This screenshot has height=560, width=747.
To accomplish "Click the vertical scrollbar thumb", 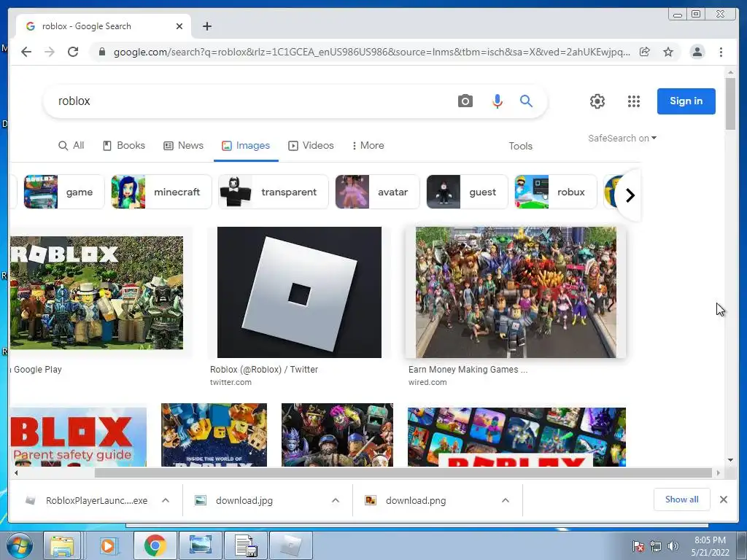I will click(x=730, y=104).
